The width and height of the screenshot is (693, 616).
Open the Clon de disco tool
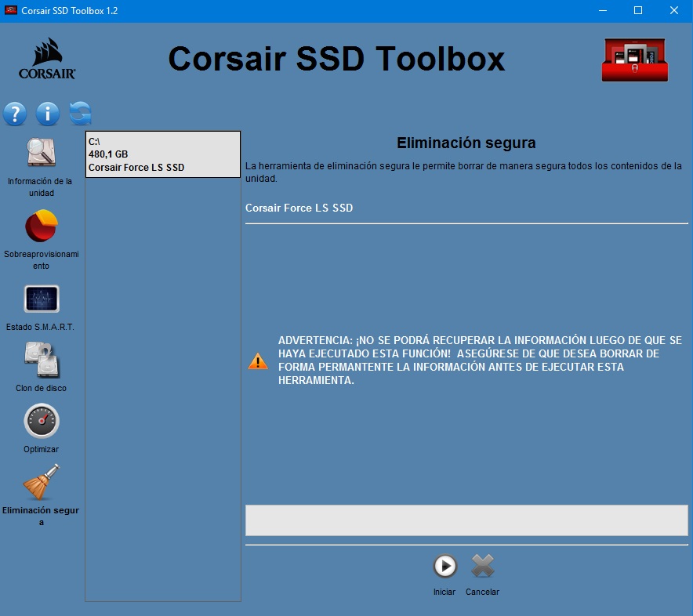(x=41, y=361)
